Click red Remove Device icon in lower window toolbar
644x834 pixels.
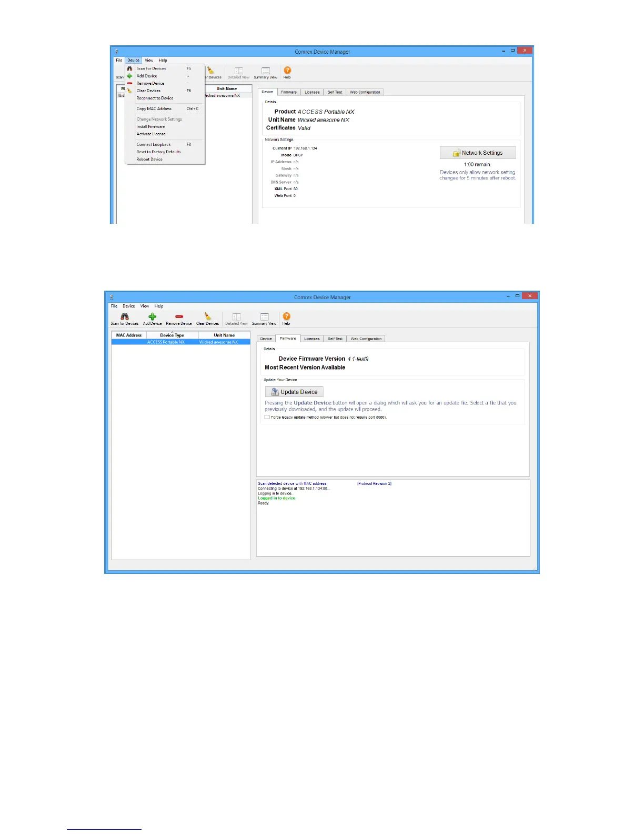(x=179, y=316)
